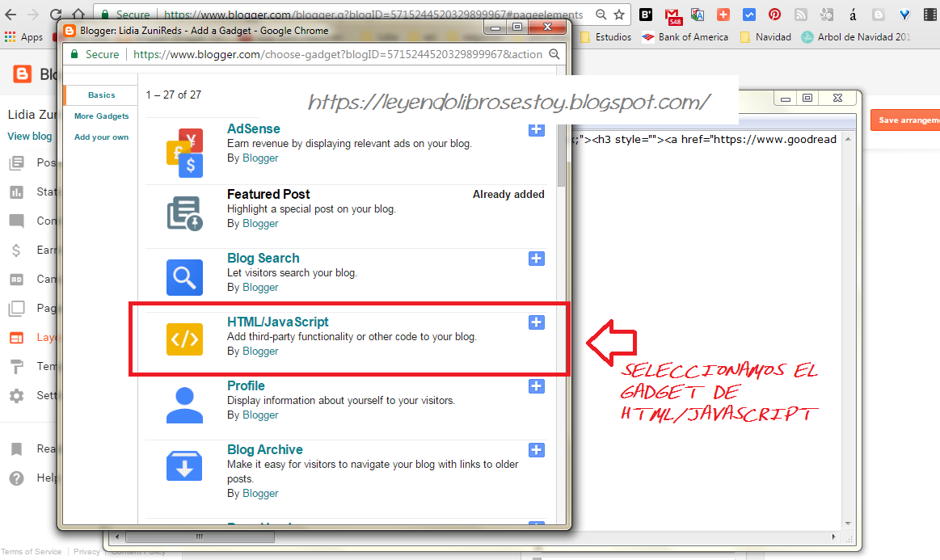940x560 pixels.
Task: Open the Pinterest extension in the browser toolbar
Action: tap(773, 15)
